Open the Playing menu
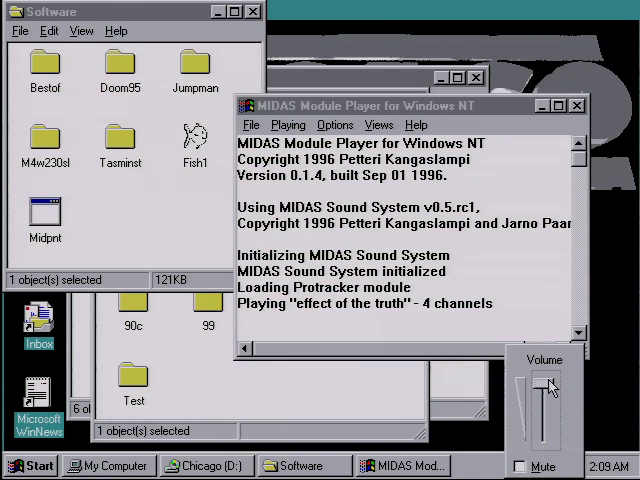Screen dimensions: 640x480 (288, 125)
